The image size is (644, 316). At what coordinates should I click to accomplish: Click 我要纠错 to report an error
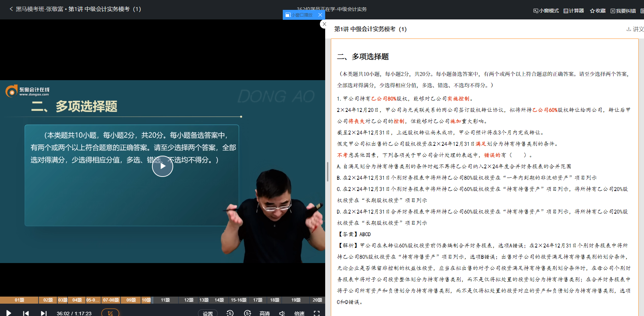[x=623, y=11]
